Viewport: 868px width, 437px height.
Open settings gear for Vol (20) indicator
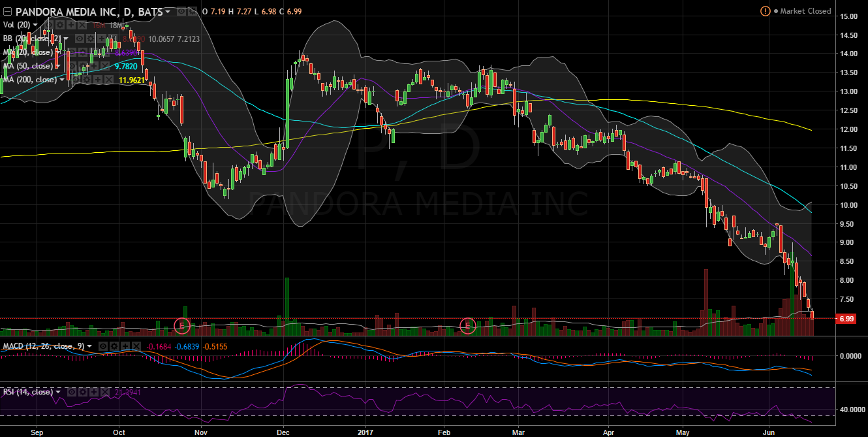(x=59, y=25)
